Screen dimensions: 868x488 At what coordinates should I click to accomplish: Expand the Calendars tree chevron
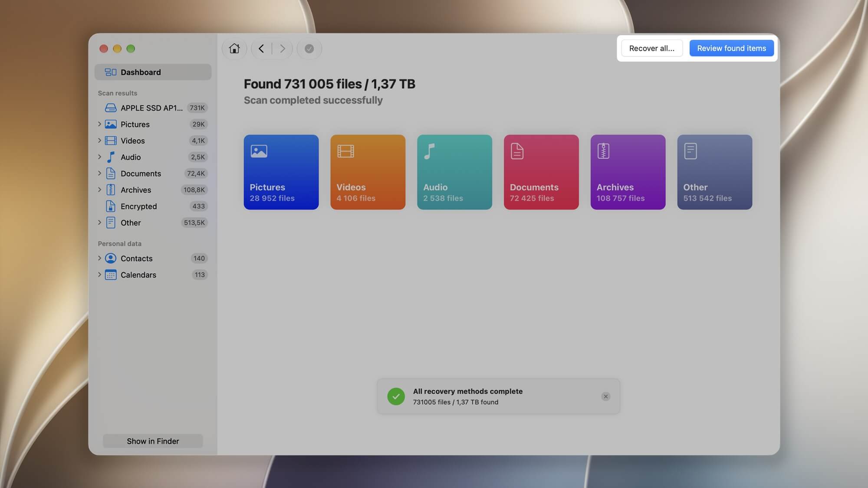99,275
